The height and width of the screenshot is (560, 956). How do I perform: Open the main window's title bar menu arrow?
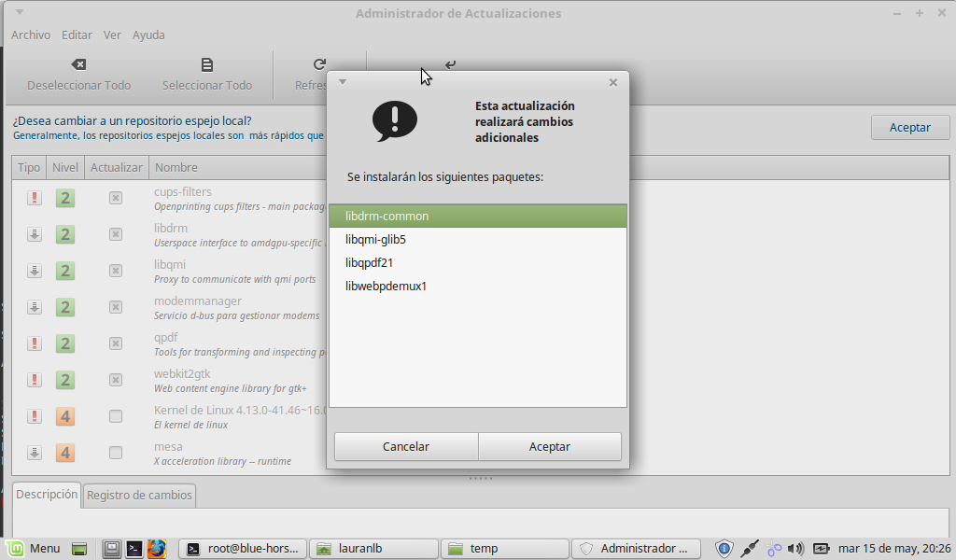coord(21,13)
